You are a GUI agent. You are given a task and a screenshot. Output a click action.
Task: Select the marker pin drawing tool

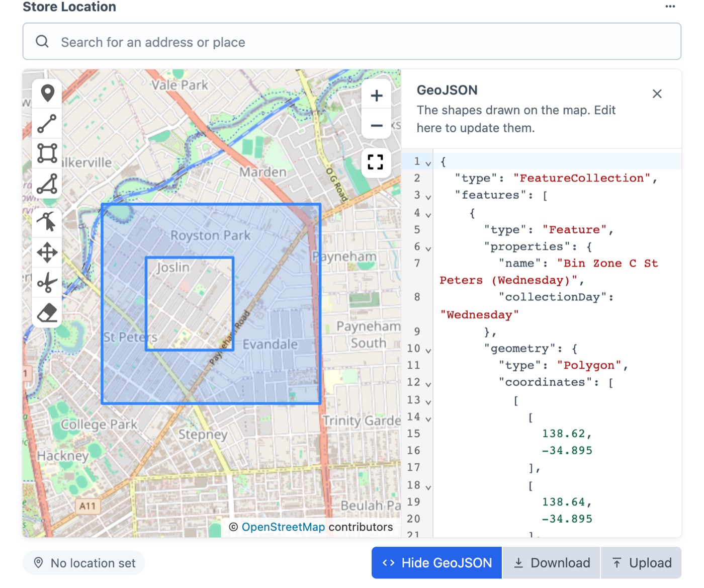pyautogui.click(x=47, y=94)
